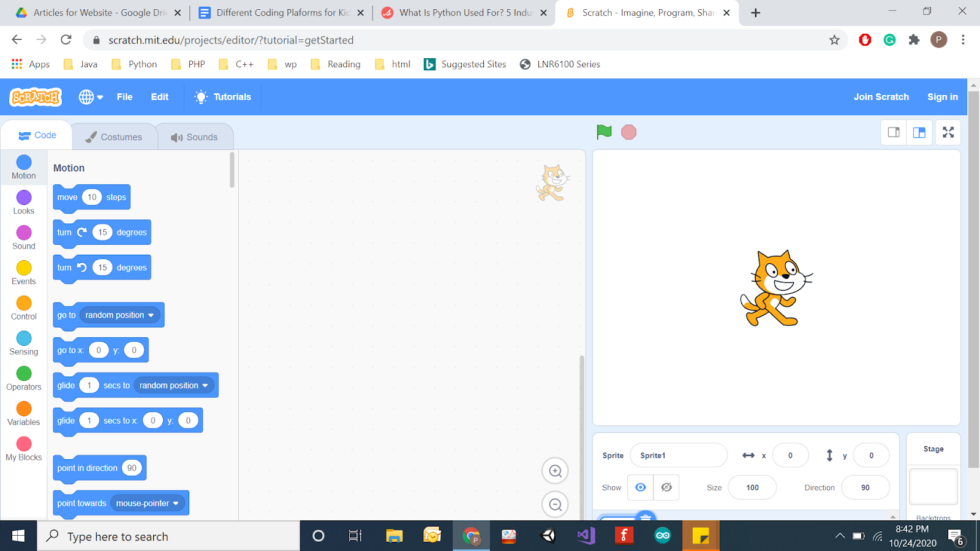Click the Sprite name field

tap(679, 455)
